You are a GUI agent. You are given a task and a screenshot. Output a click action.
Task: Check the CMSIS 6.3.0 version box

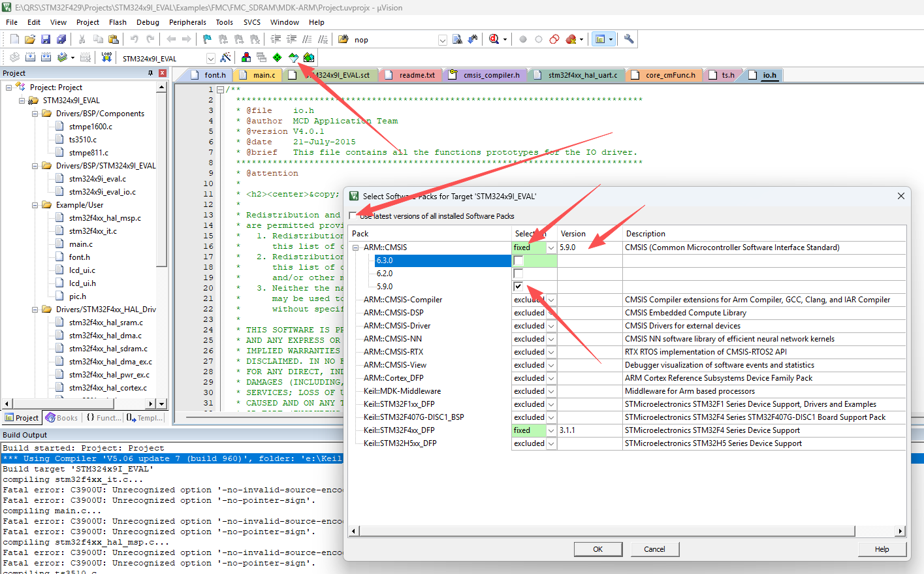coord(518,261)
